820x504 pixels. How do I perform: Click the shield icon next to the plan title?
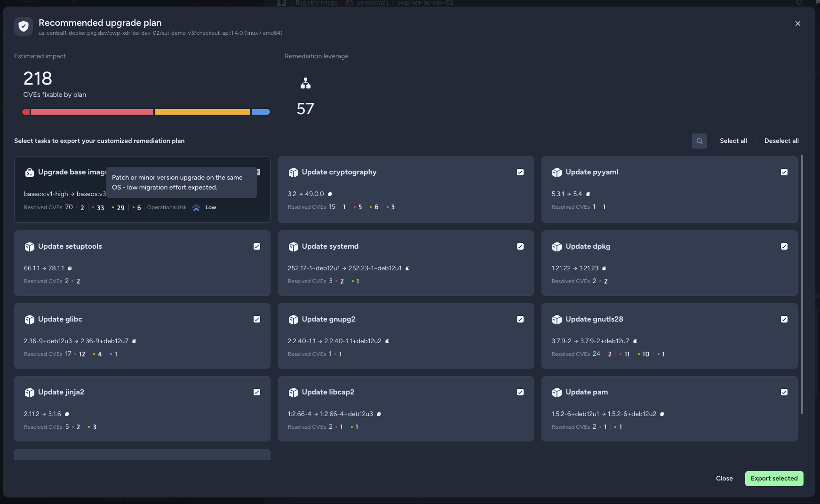click(x=24, y=26)
